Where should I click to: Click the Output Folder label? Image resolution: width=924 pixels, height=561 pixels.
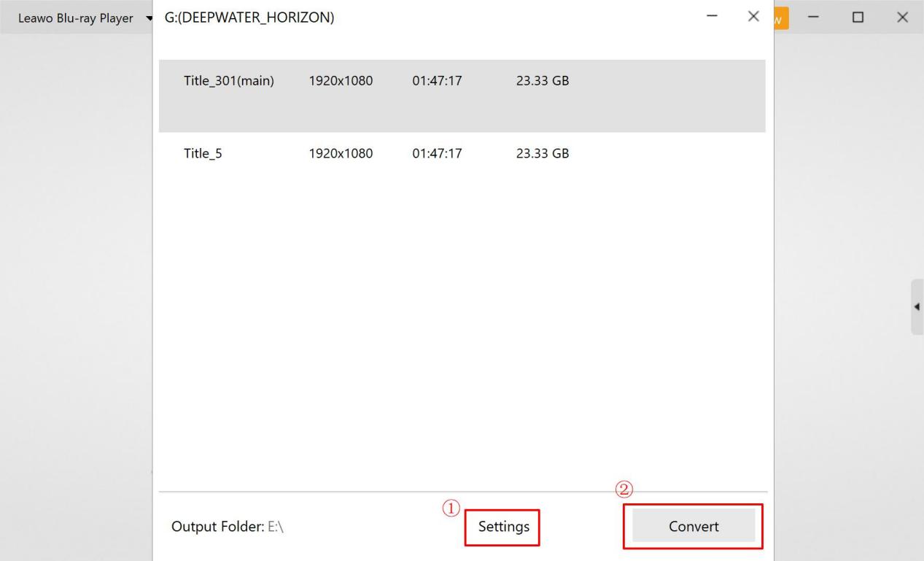click(x=215, y=527)
